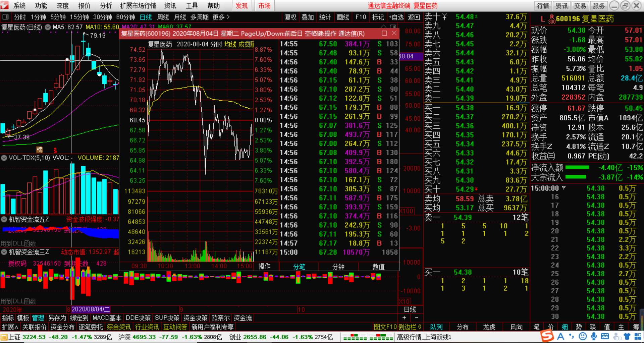Open the 工具 menu
This screenshot has width=644, height=343.
pyautogui.click(x=192, y=6)
